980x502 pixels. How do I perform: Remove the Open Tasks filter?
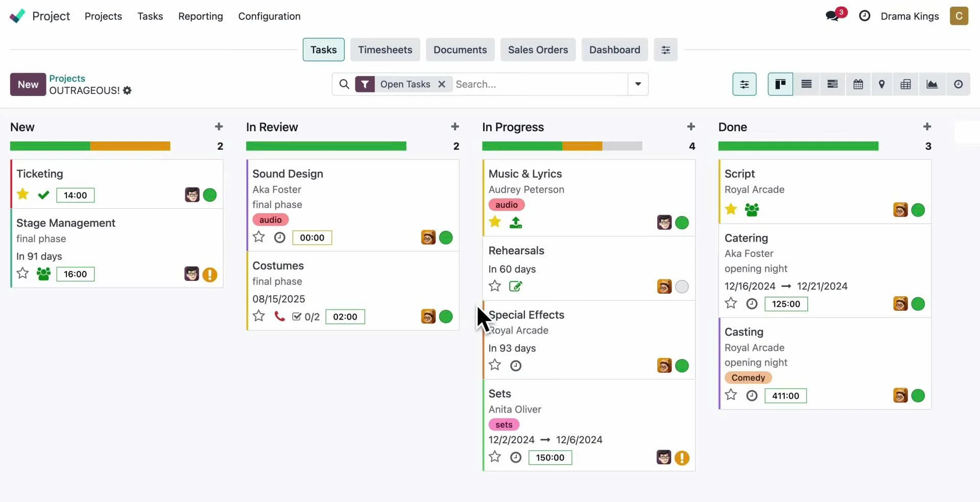(x=442, y=84)
